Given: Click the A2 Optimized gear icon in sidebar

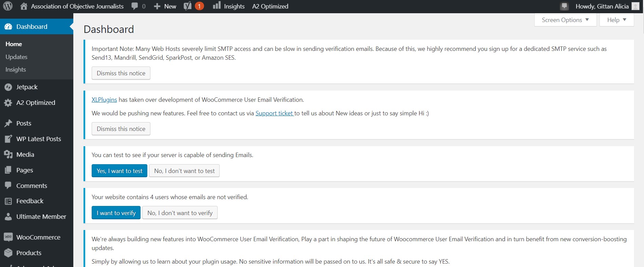Looking at the screenshot, I should [8, 103].
